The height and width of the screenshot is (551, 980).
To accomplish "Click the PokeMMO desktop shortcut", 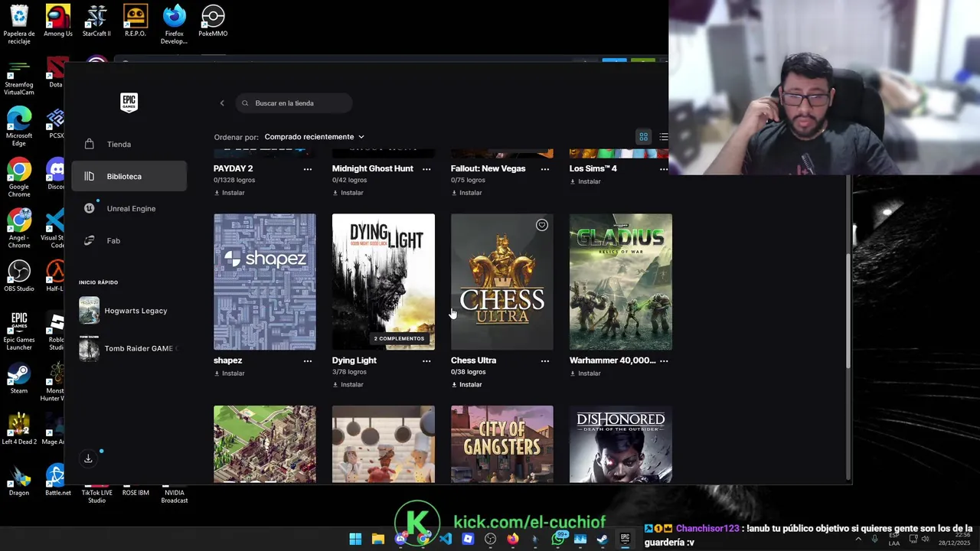I will [213, 21].
